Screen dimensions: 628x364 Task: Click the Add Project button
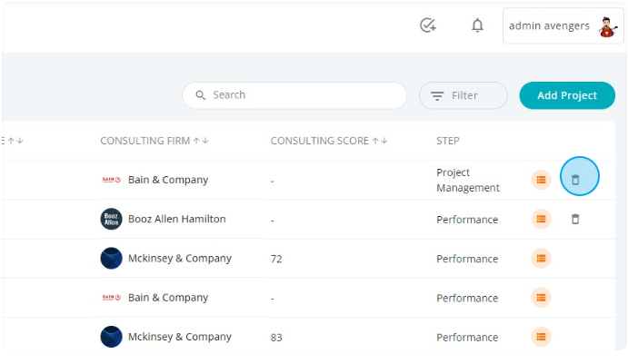(x=567, y=95)
